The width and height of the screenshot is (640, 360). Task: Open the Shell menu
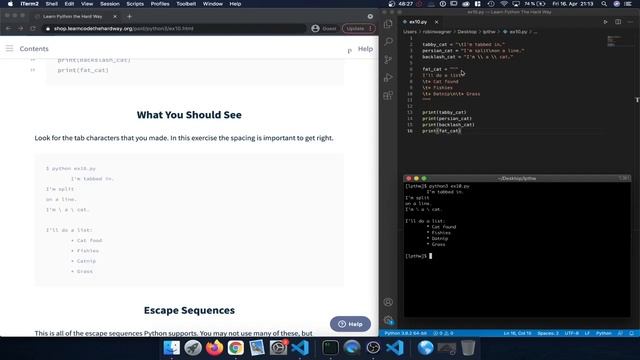(51, 4)
